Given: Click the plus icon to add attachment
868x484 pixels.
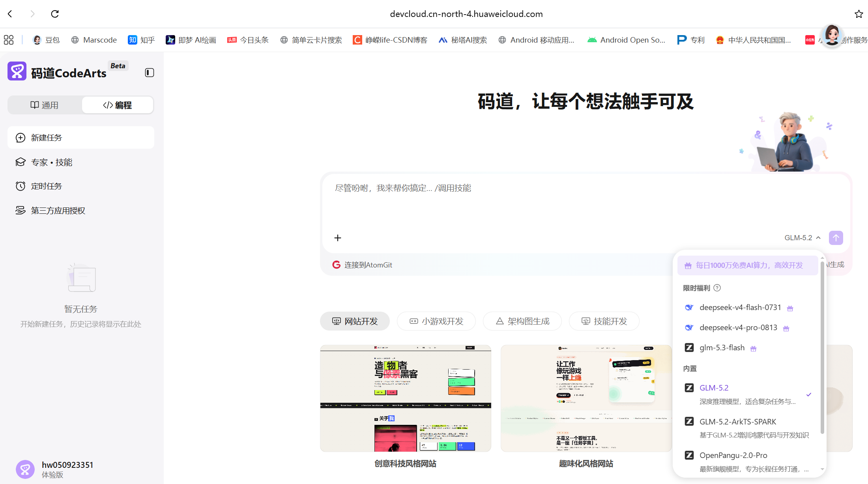Looking at the screenshot, I should click(338, 238).
